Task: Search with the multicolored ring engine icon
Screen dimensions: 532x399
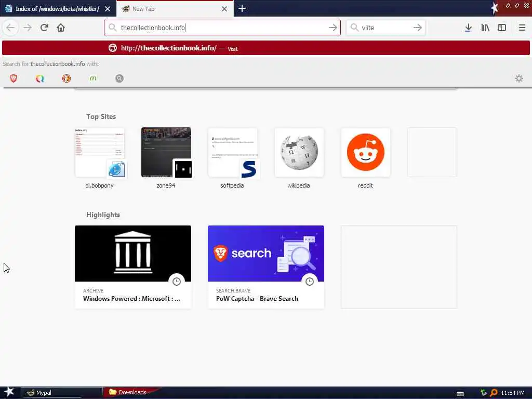Action: tap(40, 78)
